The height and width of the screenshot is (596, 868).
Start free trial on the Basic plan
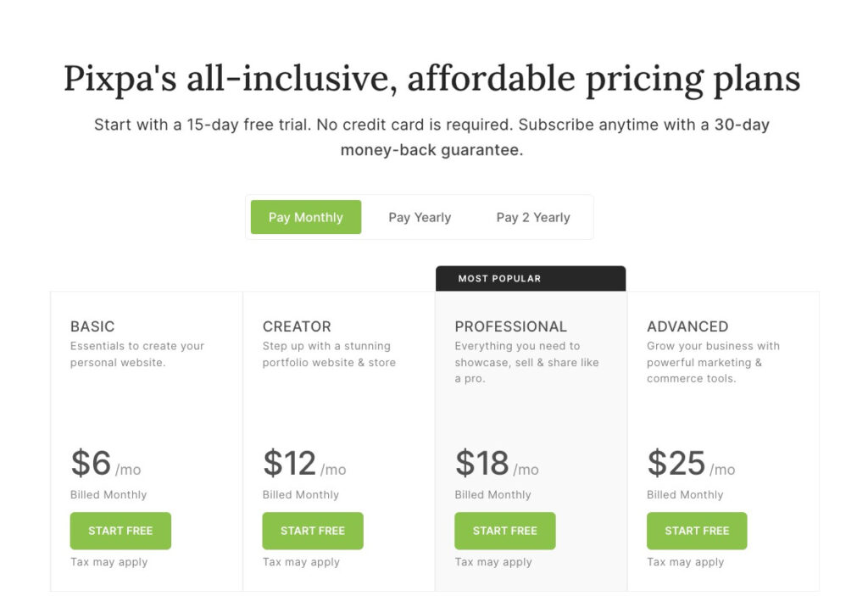click(120, 531)
